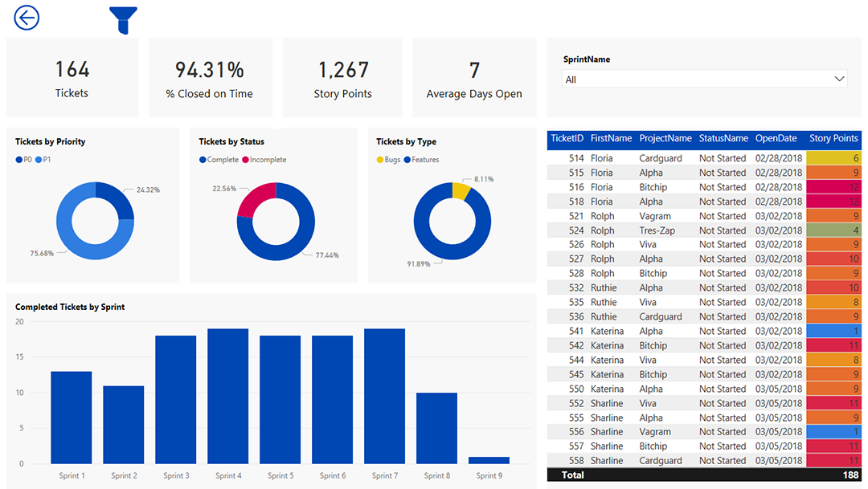Select the 94.31% Closed on Time card
Image resolution: width=868 pixels, height=489 pixels.
(x=211, y=77)
